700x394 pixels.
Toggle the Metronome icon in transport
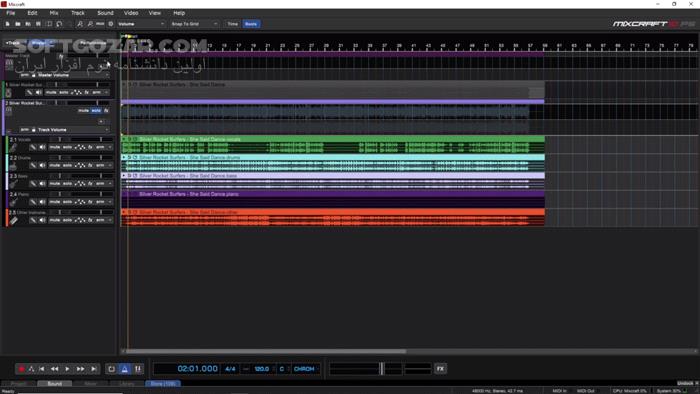[x=125, y=369]
